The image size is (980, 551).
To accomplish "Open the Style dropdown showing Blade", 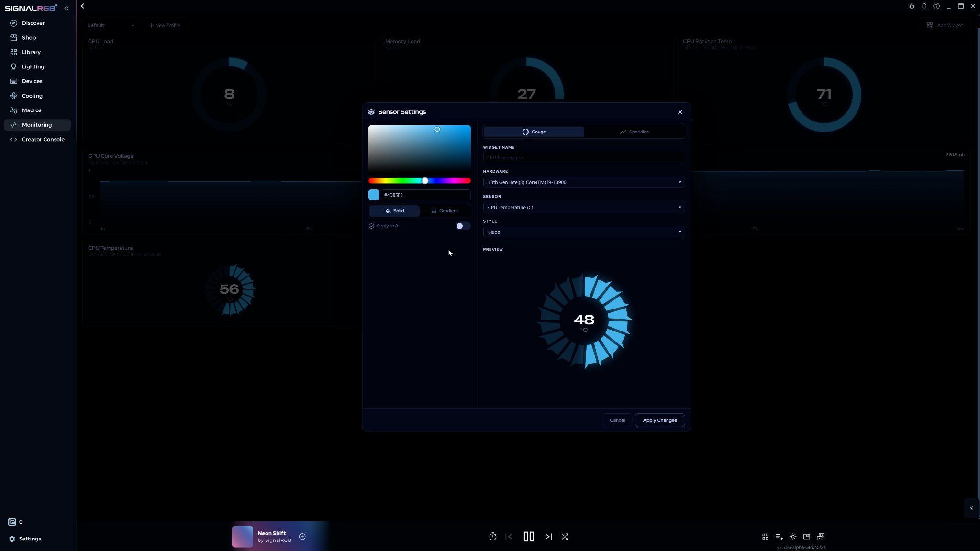I will 584,232.
